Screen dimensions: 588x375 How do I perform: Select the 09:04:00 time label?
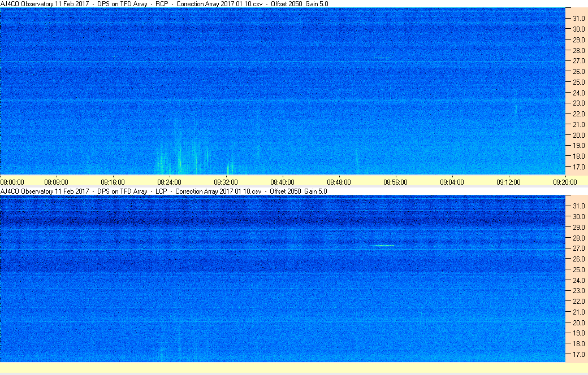pos(452,182)
